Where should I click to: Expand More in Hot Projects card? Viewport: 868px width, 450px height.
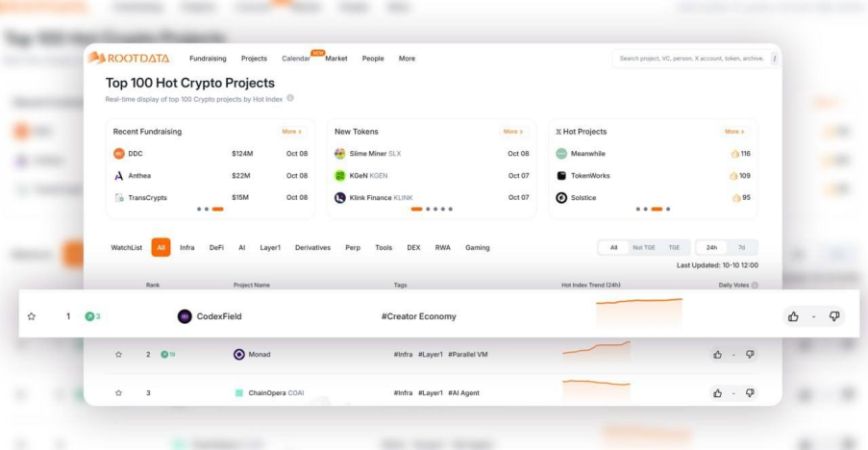coord(734,132)
